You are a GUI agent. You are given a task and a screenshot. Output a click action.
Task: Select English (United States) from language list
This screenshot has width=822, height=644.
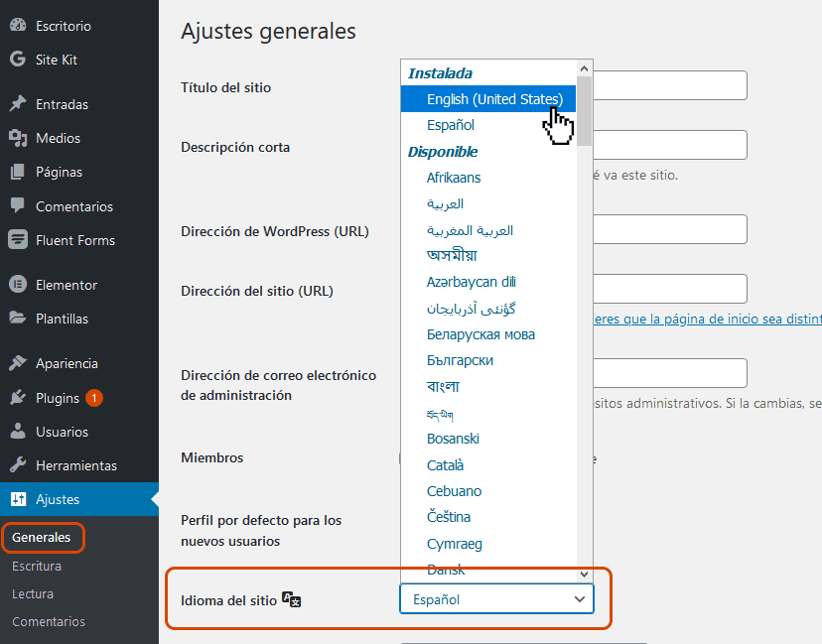[x=493, y=99]
